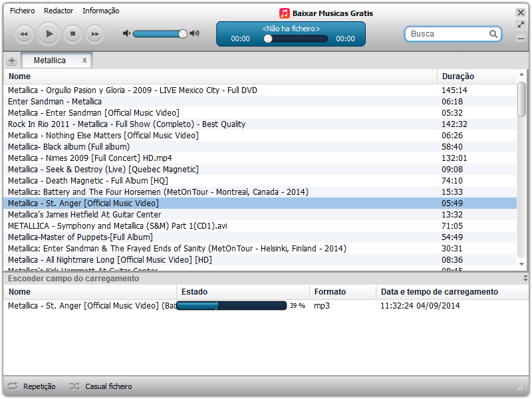Screen dimensions: 532x399
Task: Add a new tab with the plus button
Action: 12,61
